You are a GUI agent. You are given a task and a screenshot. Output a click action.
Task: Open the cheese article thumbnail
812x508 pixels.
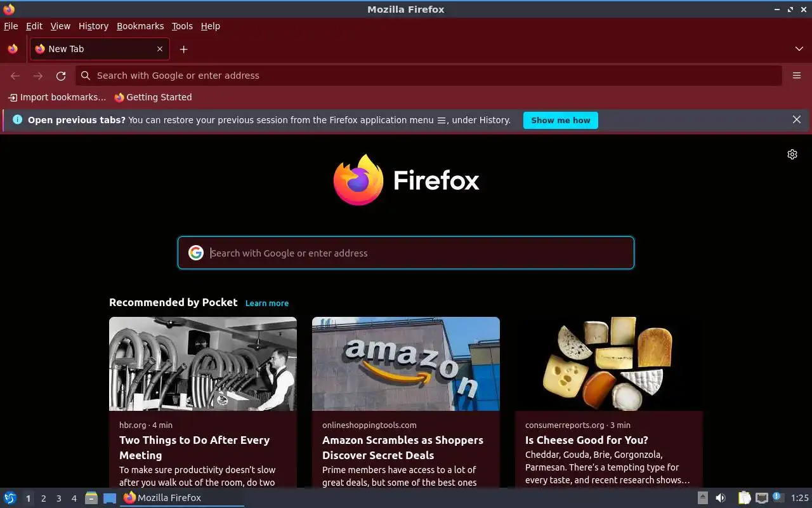609,364
